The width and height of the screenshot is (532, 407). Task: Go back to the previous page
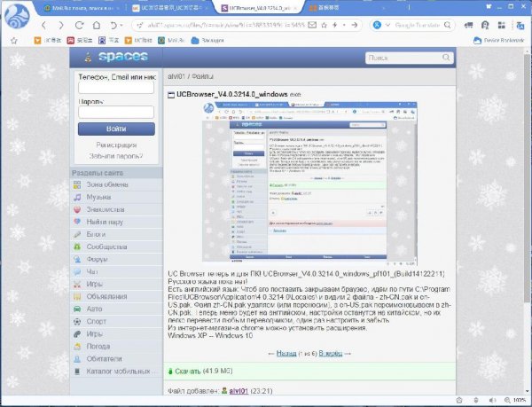(x=43, y=25)
